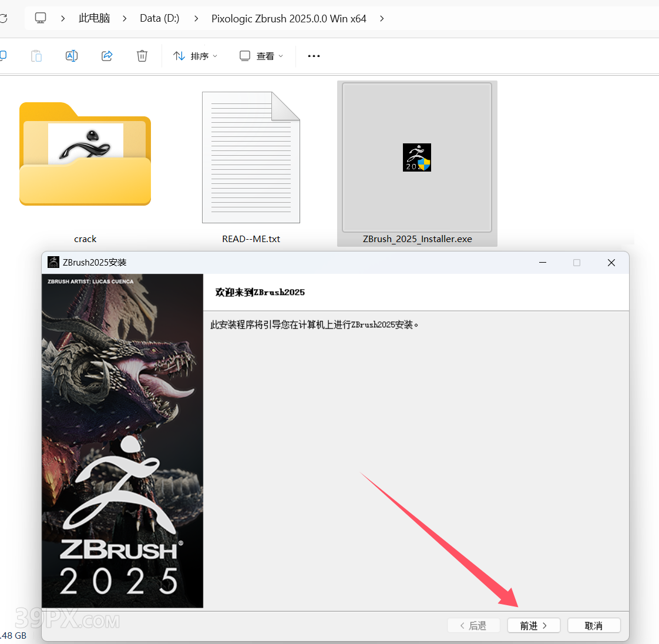
Task: Close the ZBrush2025安装 window
Action: pyautogui.click(x=611, y=262)
